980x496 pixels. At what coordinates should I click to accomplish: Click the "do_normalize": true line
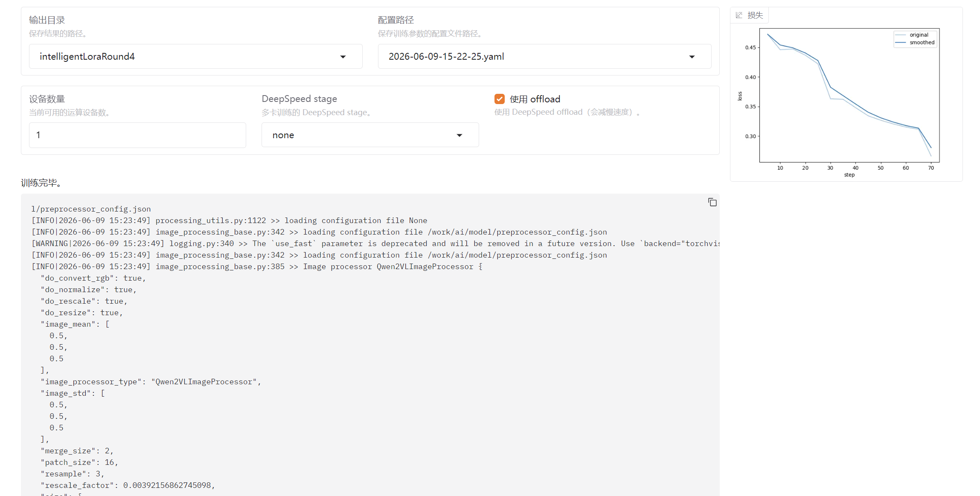tap(88, 290)
